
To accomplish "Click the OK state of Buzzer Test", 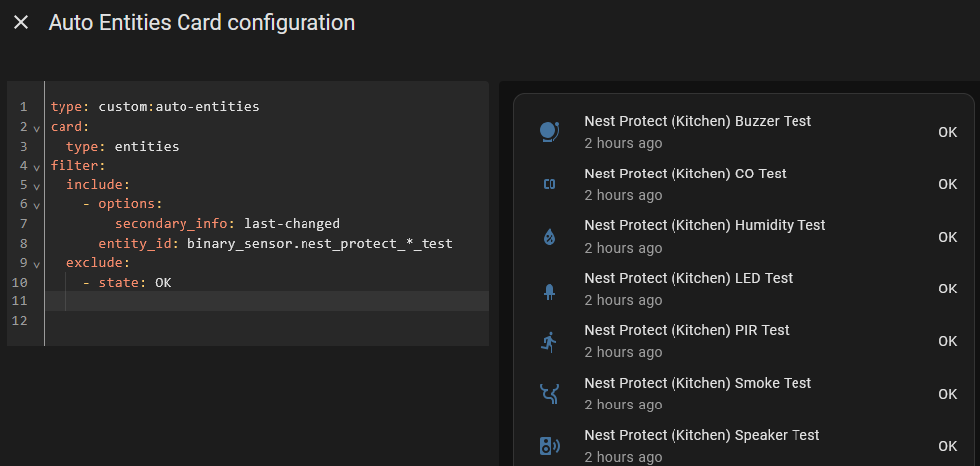I will [947, 133].
